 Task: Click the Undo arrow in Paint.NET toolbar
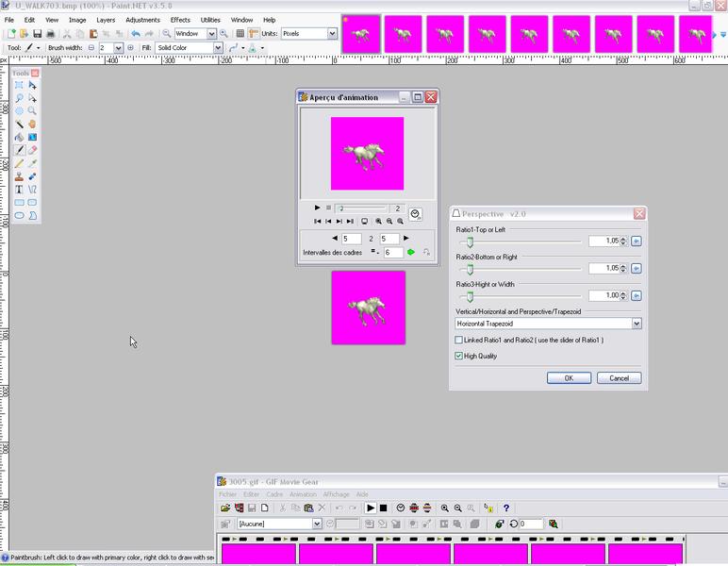[x=136, y=33]
